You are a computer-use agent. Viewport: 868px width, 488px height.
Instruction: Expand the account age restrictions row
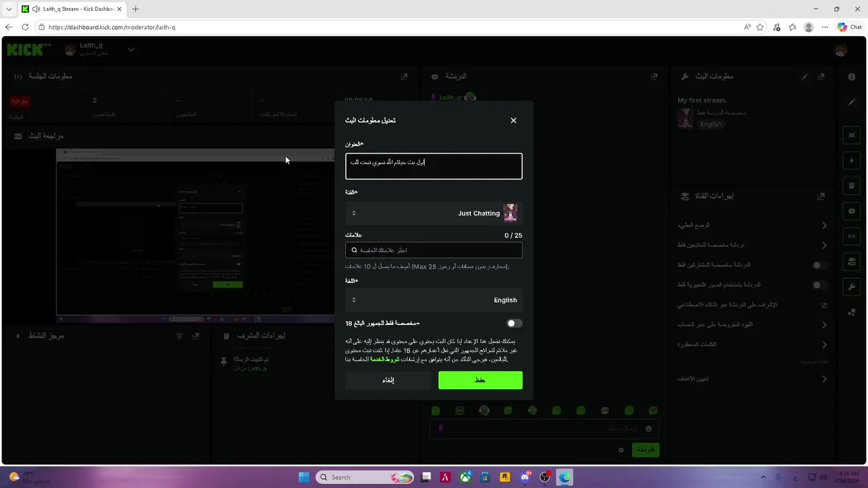click(x=753, y=325)
